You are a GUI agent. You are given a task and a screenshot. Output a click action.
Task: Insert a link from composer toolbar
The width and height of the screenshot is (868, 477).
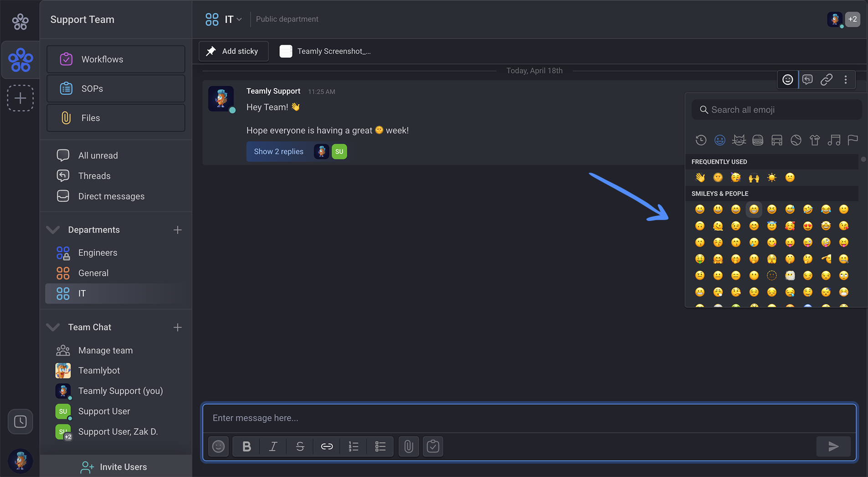coord(327,446)
